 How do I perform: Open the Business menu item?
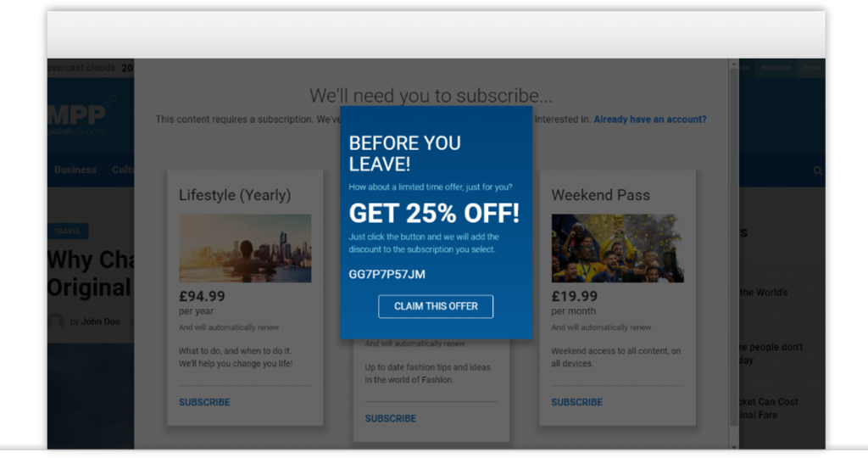[75, 170]
